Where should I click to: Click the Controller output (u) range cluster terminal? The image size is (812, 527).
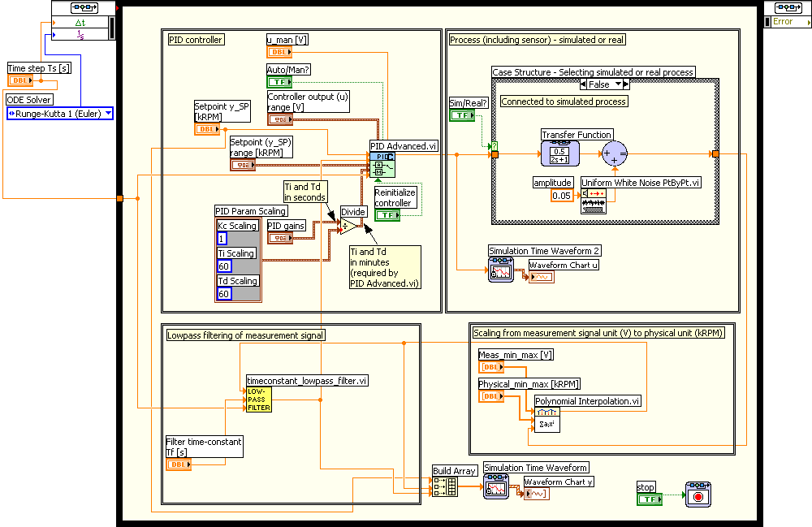pyautogui.click(x=280, y=119)
